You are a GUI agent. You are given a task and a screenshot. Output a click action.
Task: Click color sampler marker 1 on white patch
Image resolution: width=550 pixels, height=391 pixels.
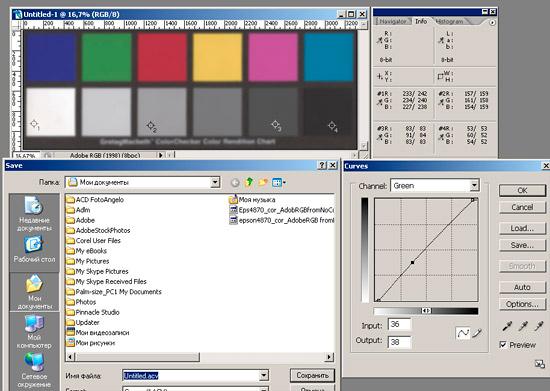coord(34,124)
